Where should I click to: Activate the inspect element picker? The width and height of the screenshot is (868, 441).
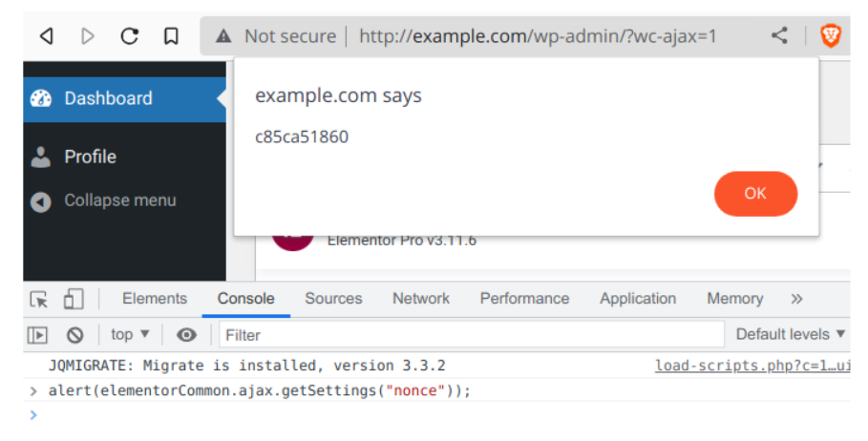coord(39,299)
